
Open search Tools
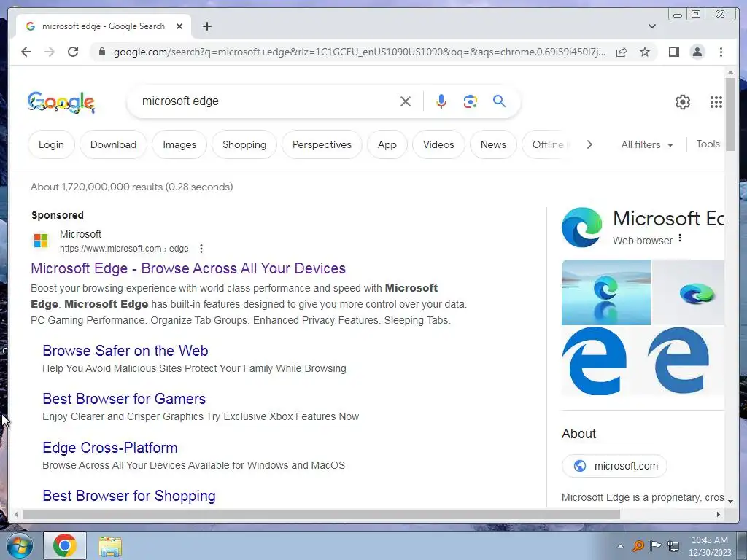click(x=708, y=144)
